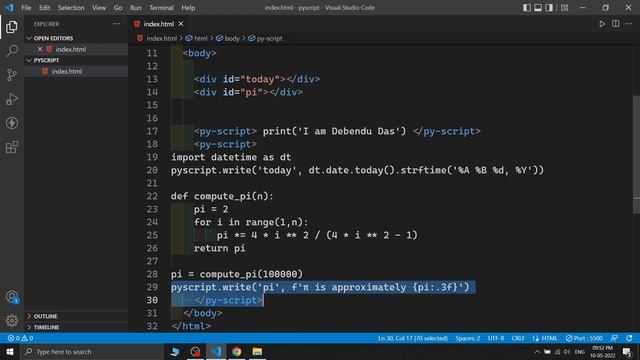
Task: Click the errors and warnings status indicator
Action: click(x=20, y=338)
